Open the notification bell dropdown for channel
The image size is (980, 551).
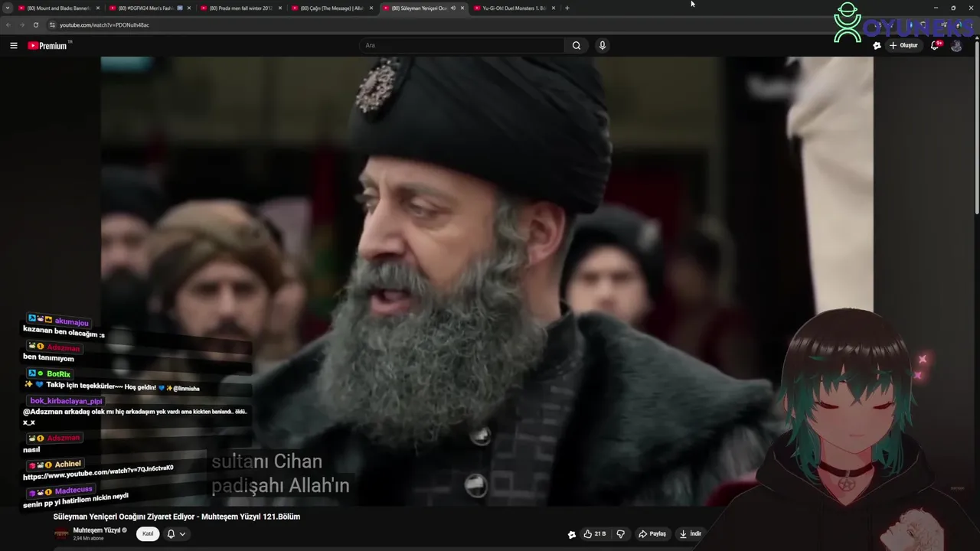point(176,533)
